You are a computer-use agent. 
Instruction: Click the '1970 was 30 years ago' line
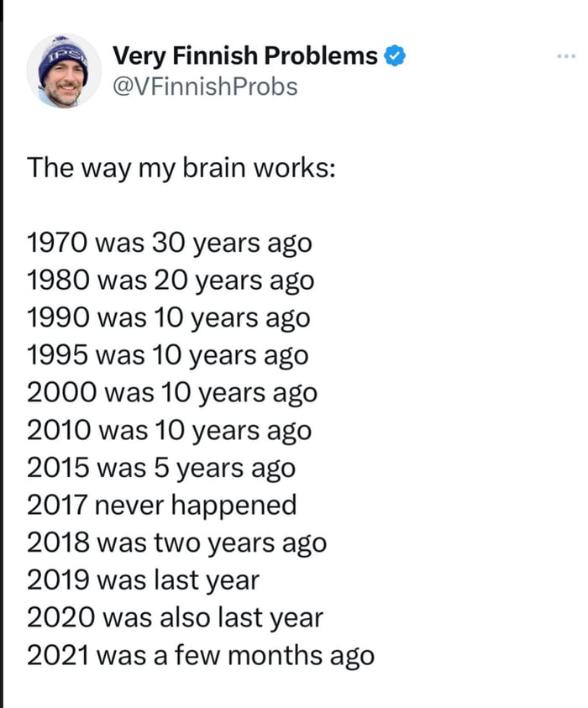169,243
